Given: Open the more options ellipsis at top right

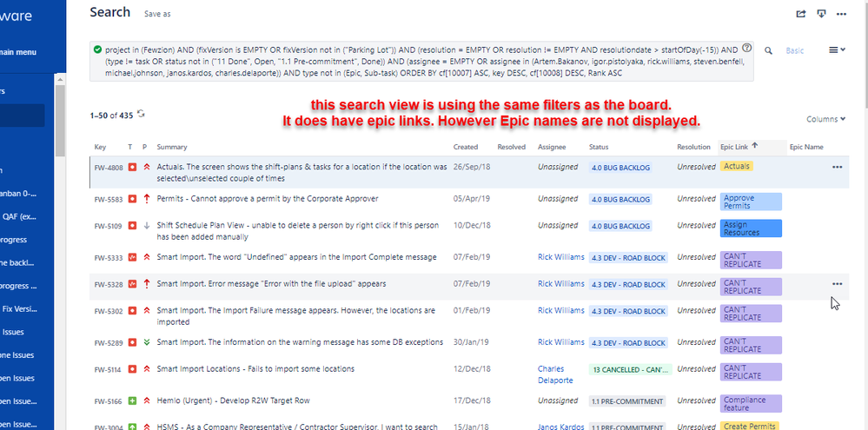Looking at the screenshot, I should pyautogui.click(x=841, y=14).
